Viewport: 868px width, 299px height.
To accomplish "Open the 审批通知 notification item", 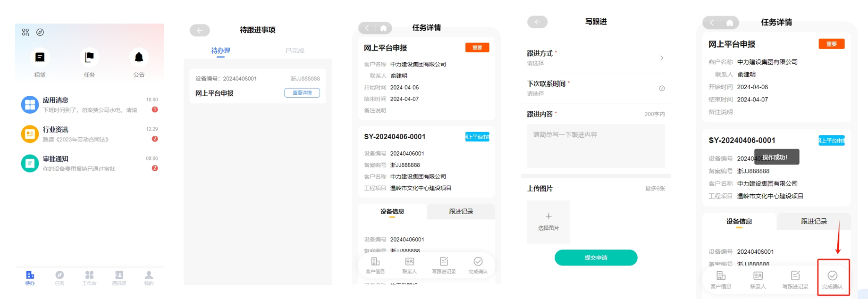I will 89,164.
